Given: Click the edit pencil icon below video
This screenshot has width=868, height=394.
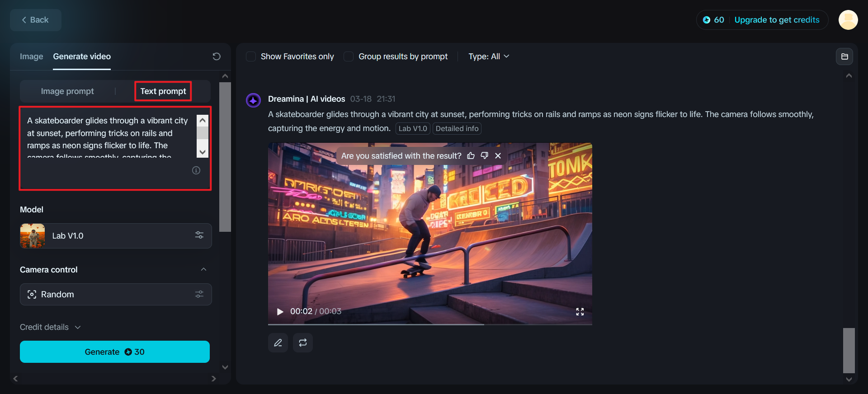Looking at the screenshot, I should (x=278, y=342).
